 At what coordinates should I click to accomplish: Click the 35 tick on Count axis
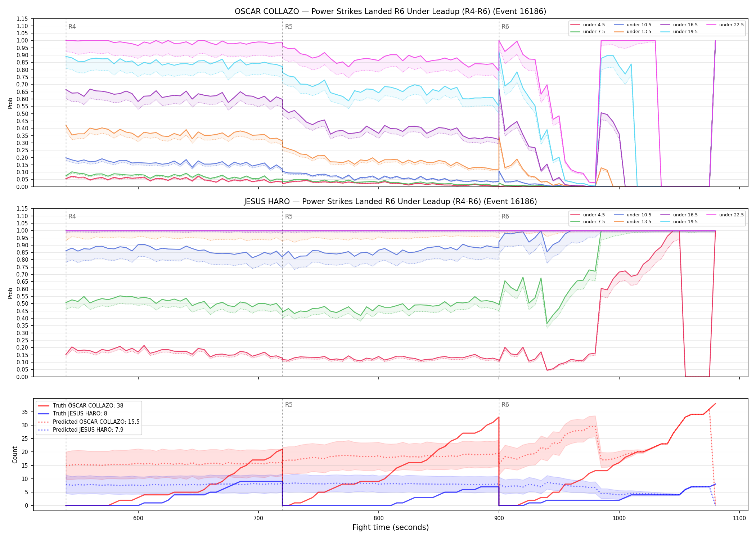tap(25, 412)
